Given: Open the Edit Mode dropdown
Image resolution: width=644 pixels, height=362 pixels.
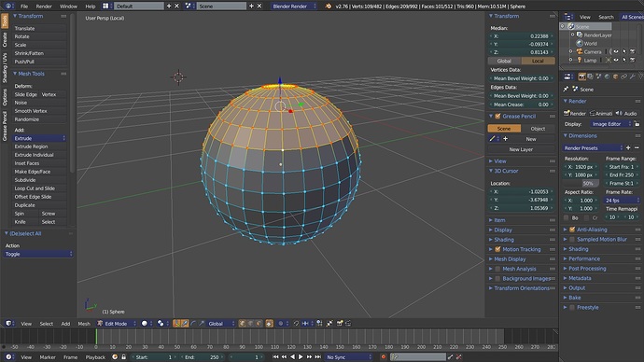Looking at the screenshot, I should [117, 324].
